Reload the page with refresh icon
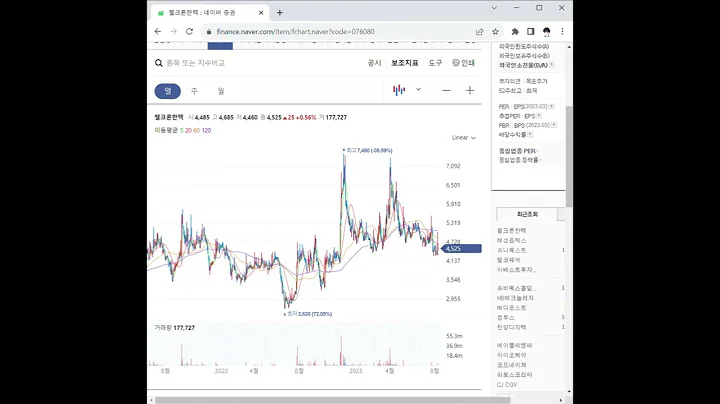The width and height of the screenshot is (720, 404). click(x=189, y=31)
